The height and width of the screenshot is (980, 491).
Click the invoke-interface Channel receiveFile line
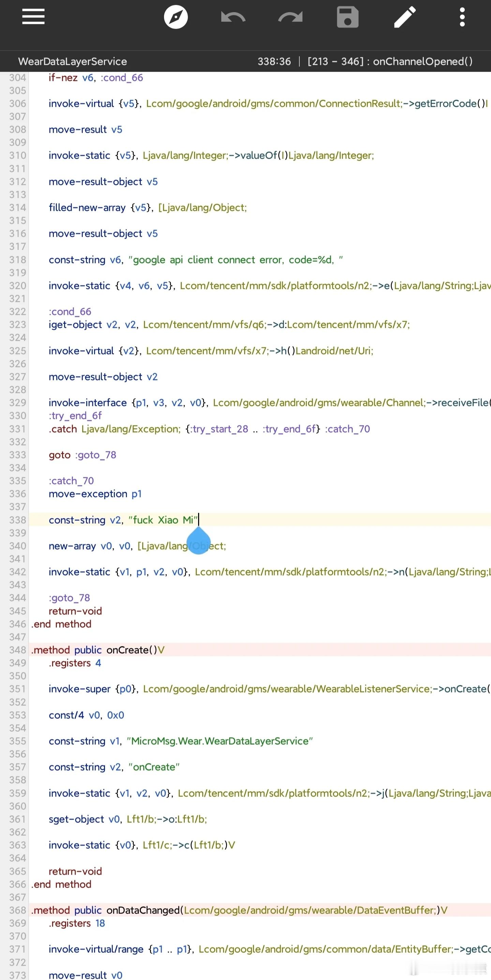click(270, 403)
